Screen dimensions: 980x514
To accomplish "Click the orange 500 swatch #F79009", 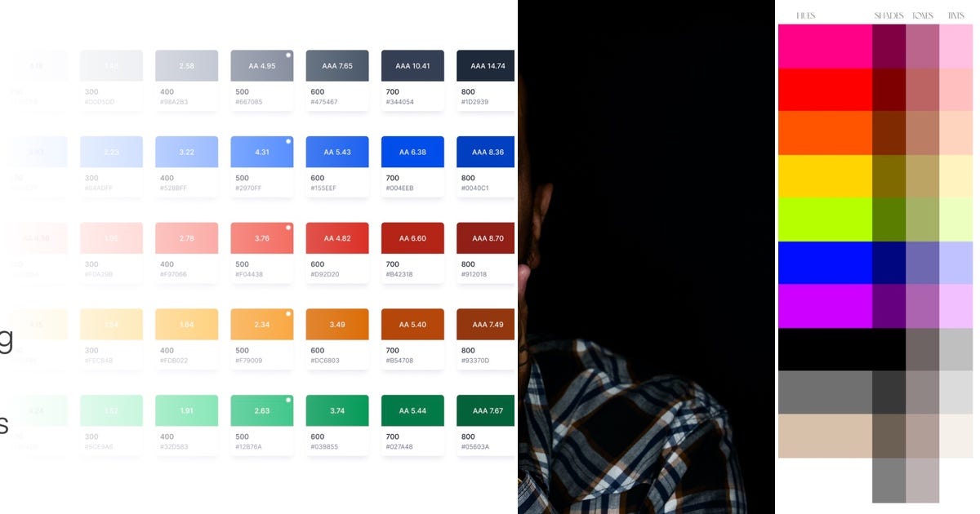I will (261, 324).
